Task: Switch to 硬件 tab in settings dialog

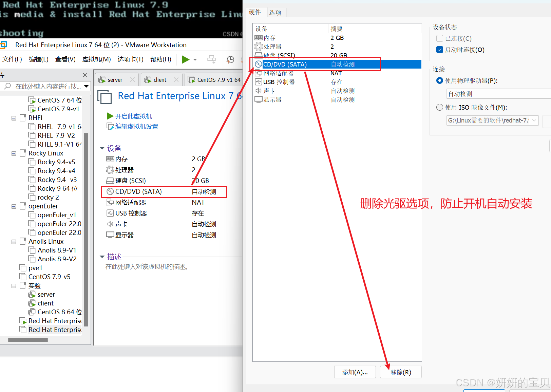Action: click(255, 12)
